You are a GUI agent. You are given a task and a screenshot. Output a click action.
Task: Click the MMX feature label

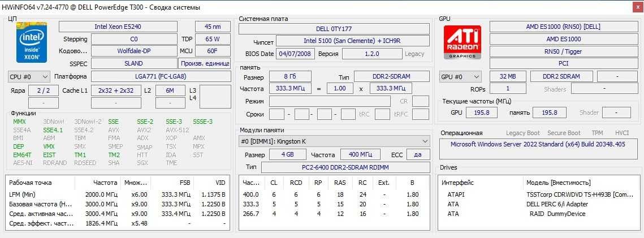[19, 122]
